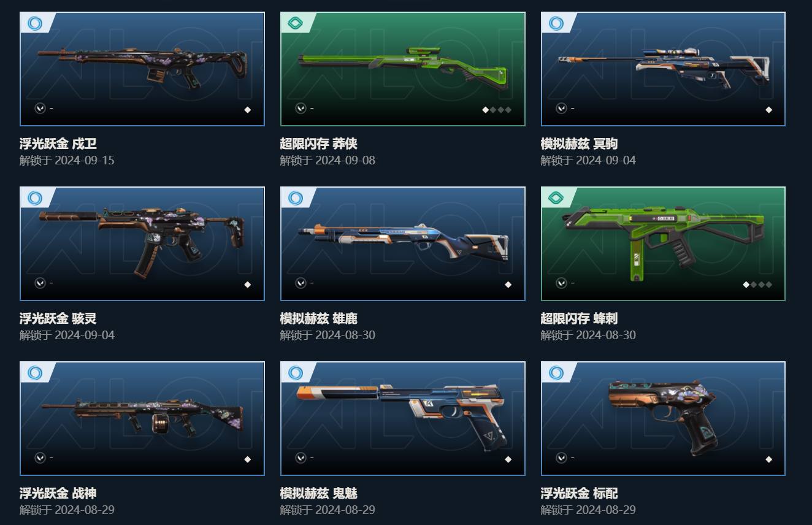Click the Valorant points icon on 模拟赫兹 鬼魅 card
The height and width of the screenshot is (525, 812).
pos(301,458)
